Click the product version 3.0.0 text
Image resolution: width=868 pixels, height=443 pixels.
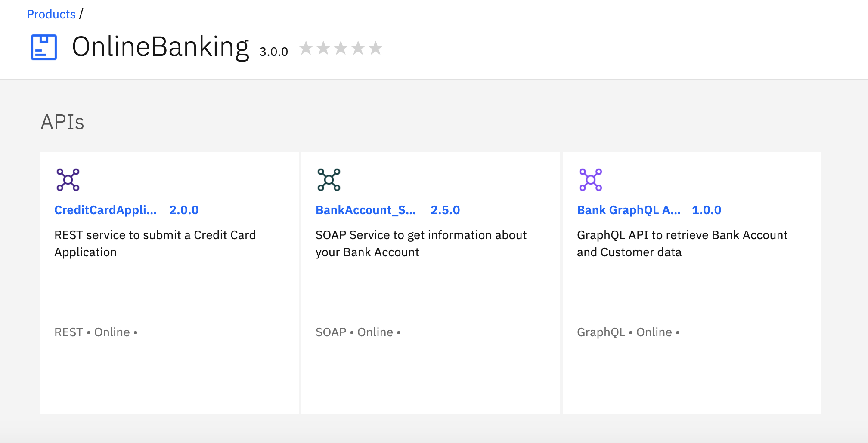click(x=274, y=52)
